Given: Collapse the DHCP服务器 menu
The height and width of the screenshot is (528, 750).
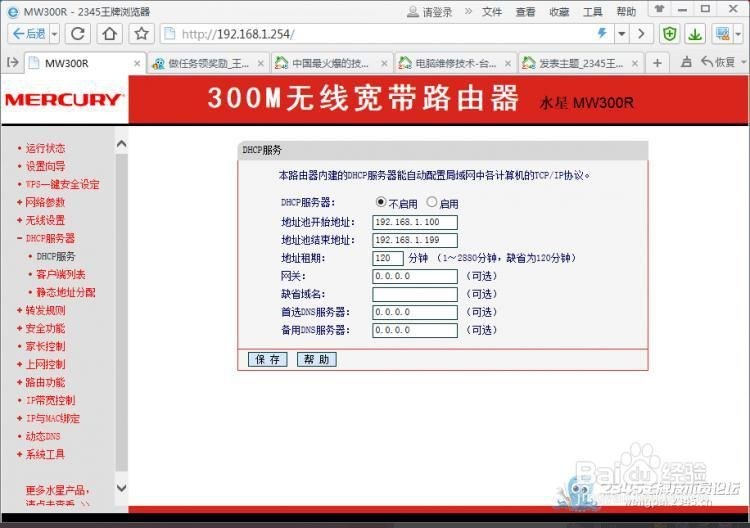Looking at the screenshot, I should click(50, 238).
